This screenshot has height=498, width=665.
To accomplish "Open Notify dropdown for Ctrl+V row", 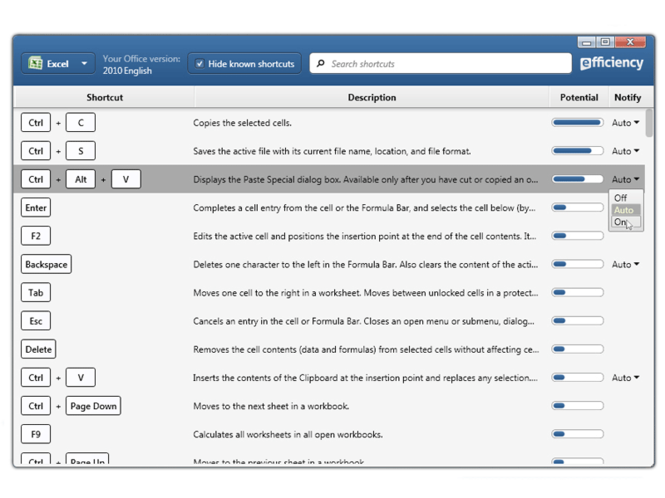I will 625,378.
